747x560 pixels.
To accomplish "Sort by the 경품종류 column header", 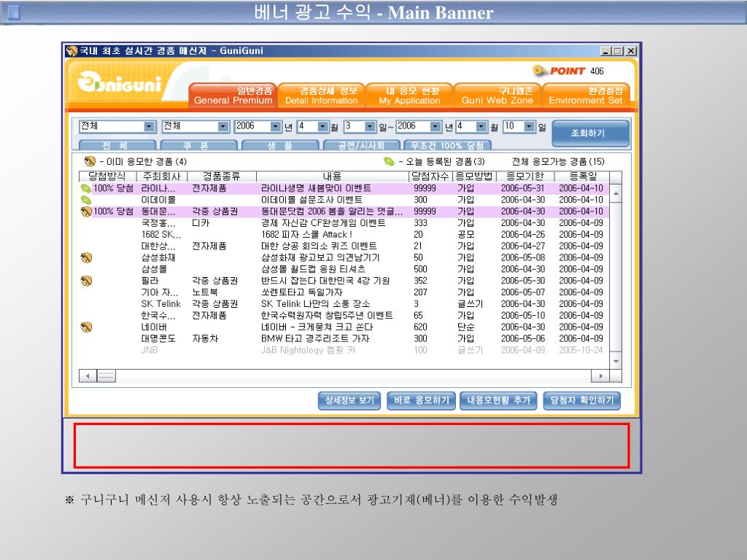I will [x=222, y=176].
